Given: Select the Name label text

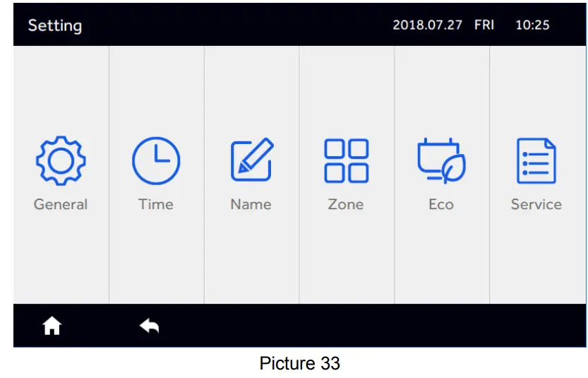Looking at the screenshot, I should click(251, 204).
